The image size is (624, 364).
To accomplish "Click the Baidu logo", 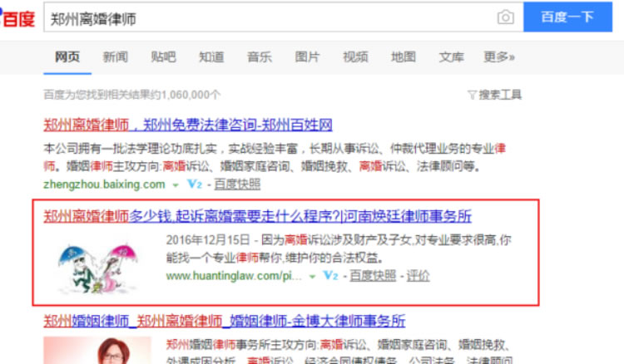I will click(x=17, y=17).
